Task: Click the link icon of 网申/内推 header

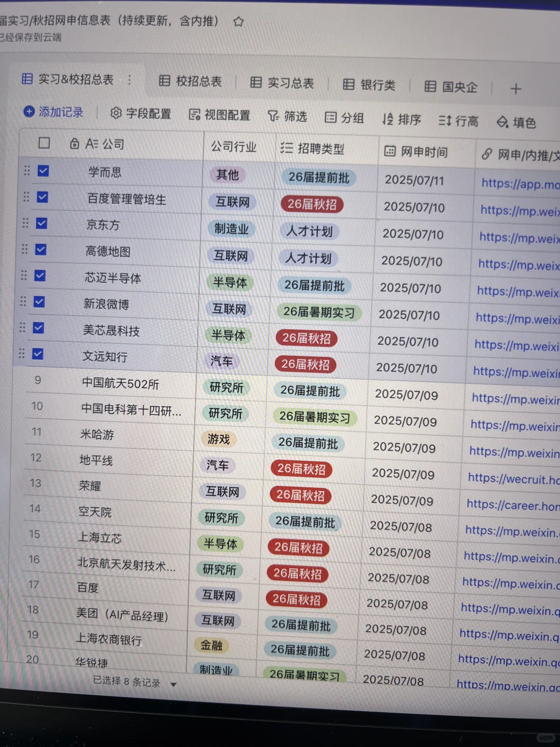Action: [x=486, y=154]
